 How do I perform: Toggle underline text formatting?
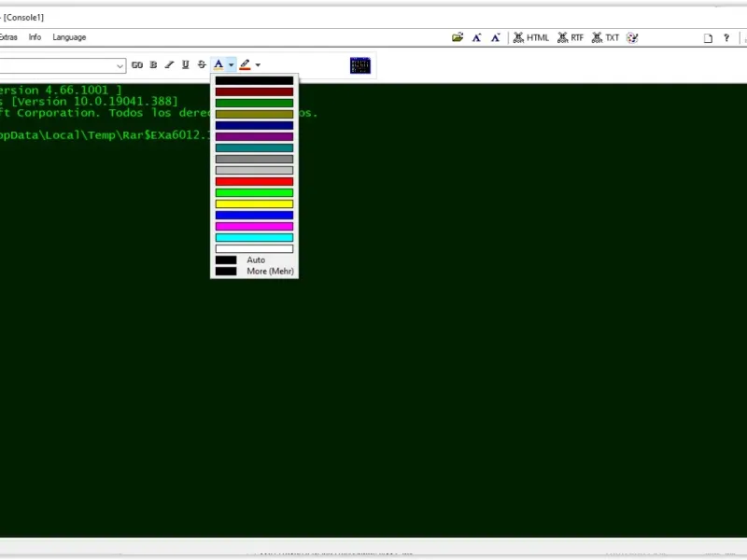(x=185, y=64)
